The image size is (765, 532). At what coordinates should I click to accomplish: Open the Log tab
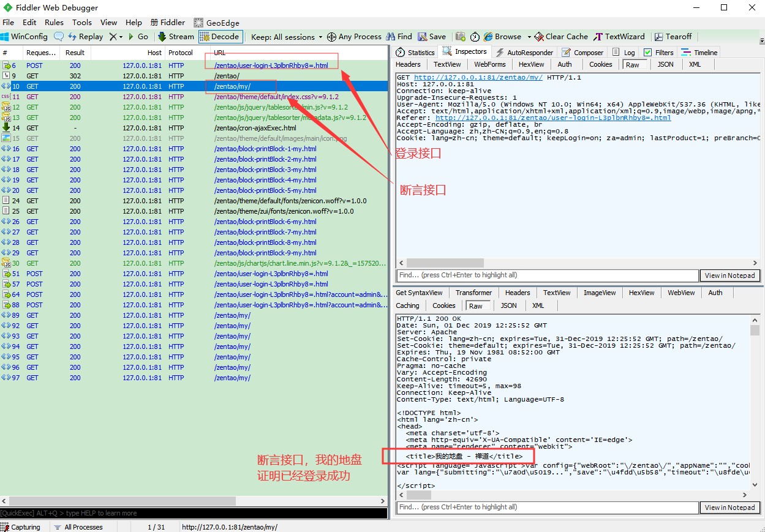[624, 53]
